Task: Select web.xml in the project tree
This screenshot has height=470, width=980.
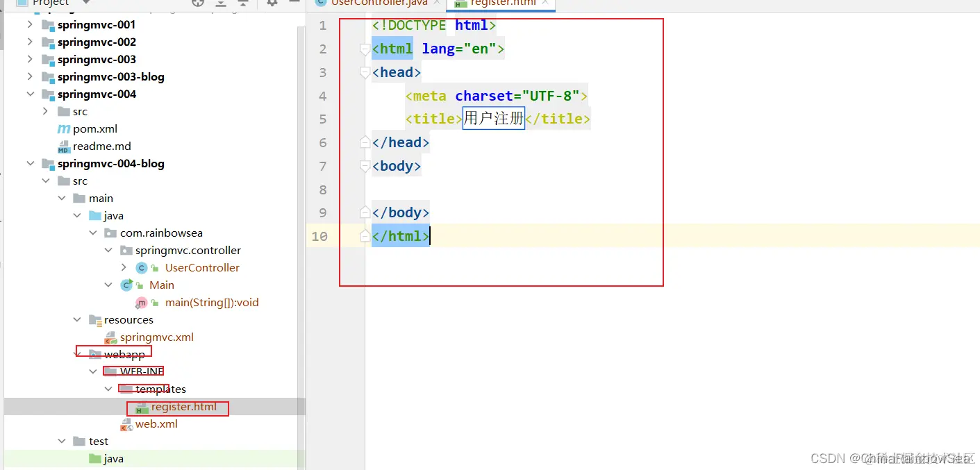Action: pos(156,423)
